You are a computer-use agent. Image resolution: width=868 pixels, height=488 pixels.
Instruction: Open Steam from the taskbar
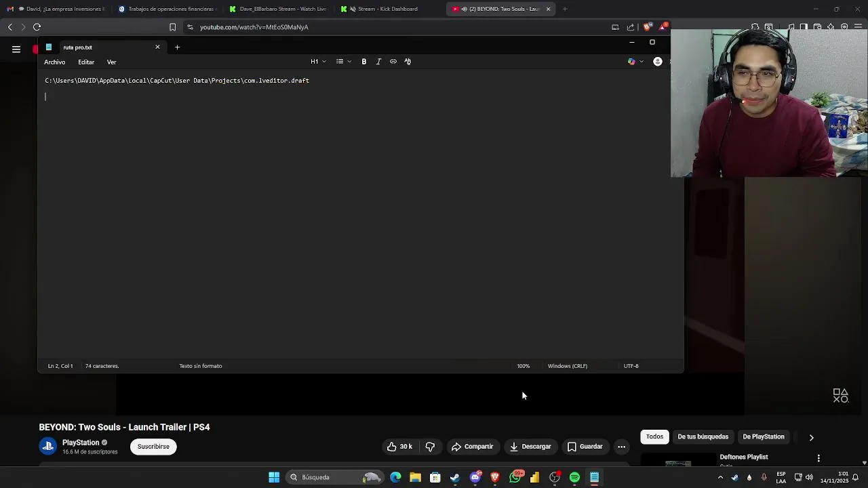[455, 477]
